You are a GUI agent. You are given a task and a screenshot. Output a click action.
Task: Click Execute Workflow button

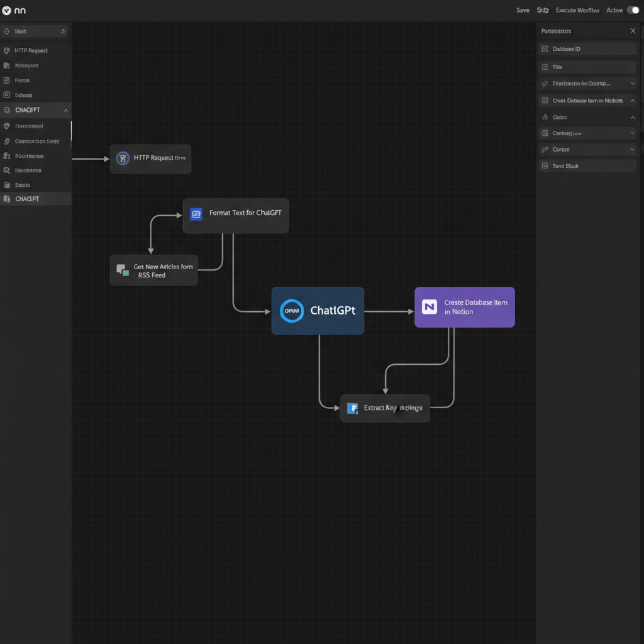click(x=577, y=10)
